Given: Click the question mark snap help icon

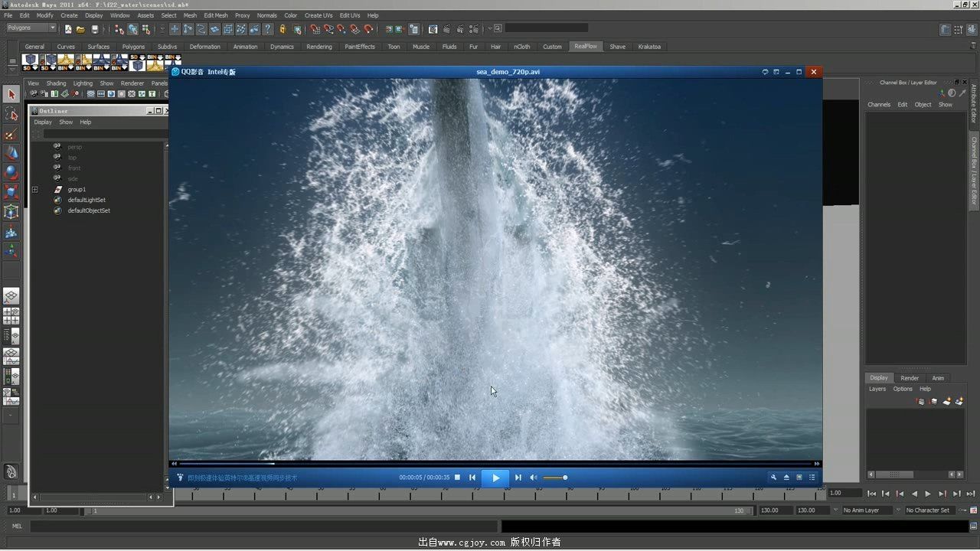Looking at the screenshot, I should pos(267,29).
